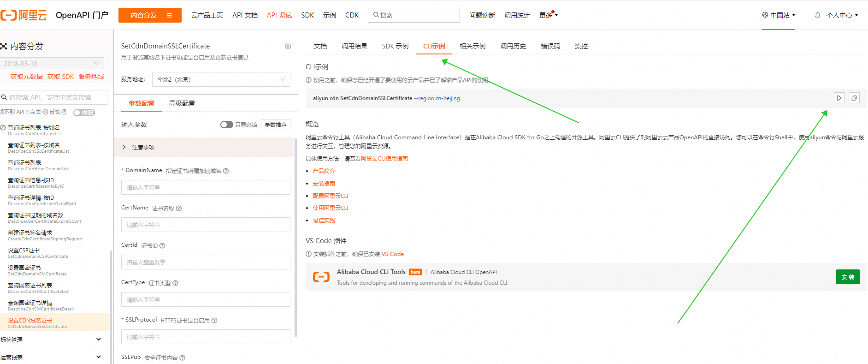868x364 pixels.
Task: Click the green 安装 install button
Action: (848, 277)
